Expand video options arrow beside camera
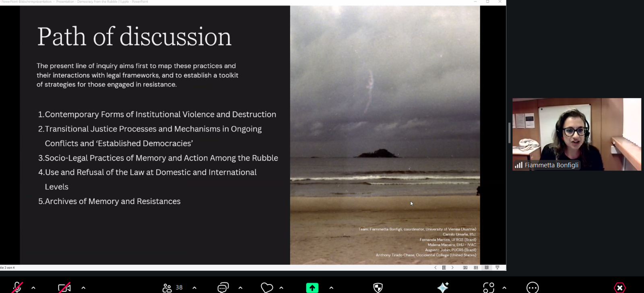The width and height of the screenshot is (644, 293). pos(83,288)
